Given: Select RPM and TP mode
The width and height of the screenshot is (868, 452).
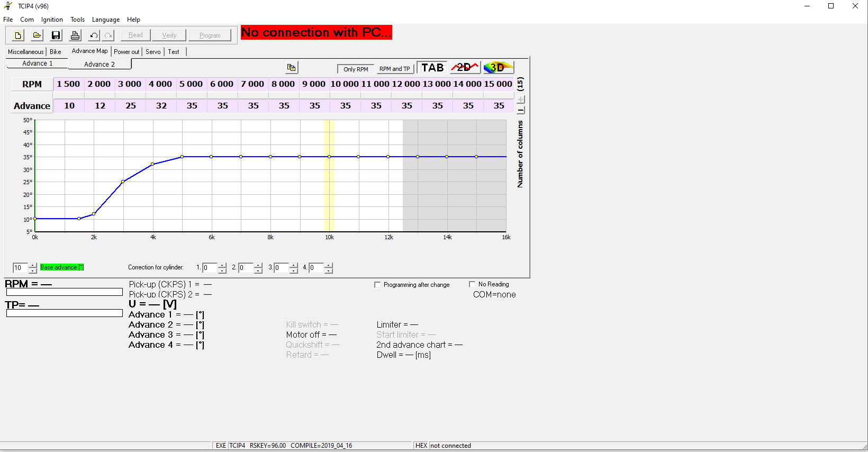Looking at the screenshot, I should 395,69.
